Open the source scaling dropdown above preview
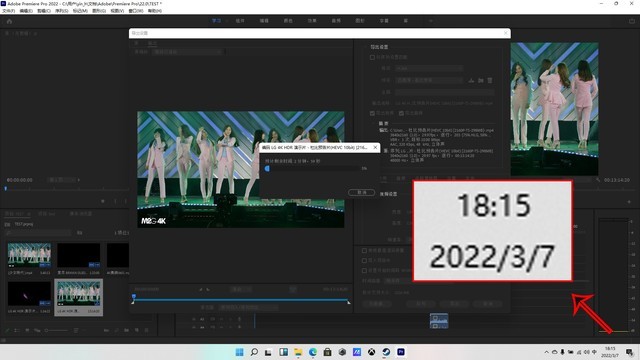The width and height of the screenshot is (640, 360). (x=187, y=52)
